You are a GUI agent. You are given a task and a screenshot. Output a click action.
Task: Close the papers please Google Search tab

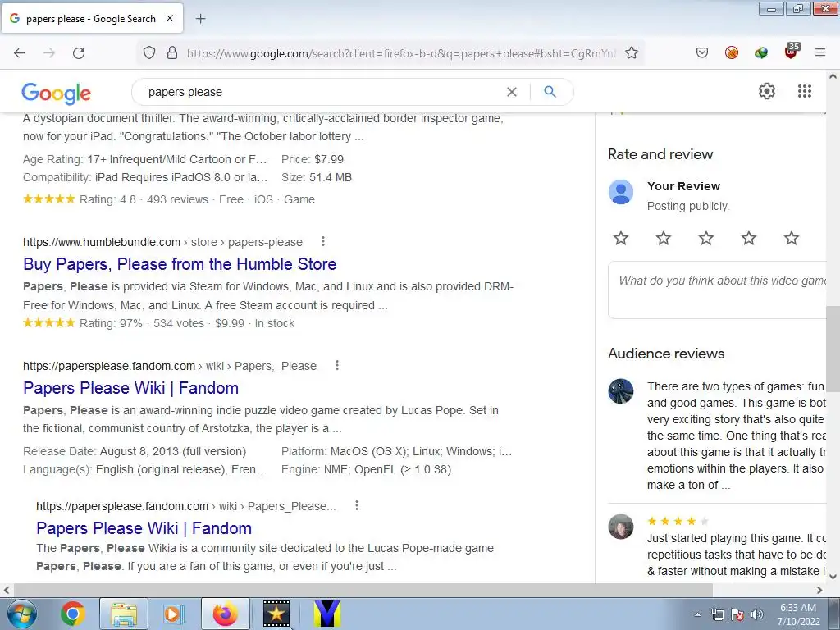pyautogui.click(x=170, y=18)
